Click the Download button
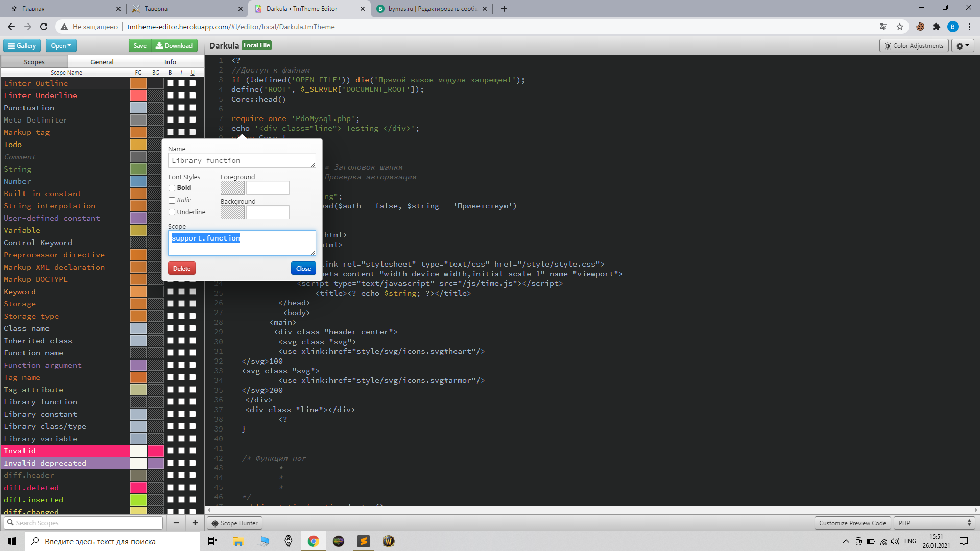980x551 pixels. click(174, 46)
